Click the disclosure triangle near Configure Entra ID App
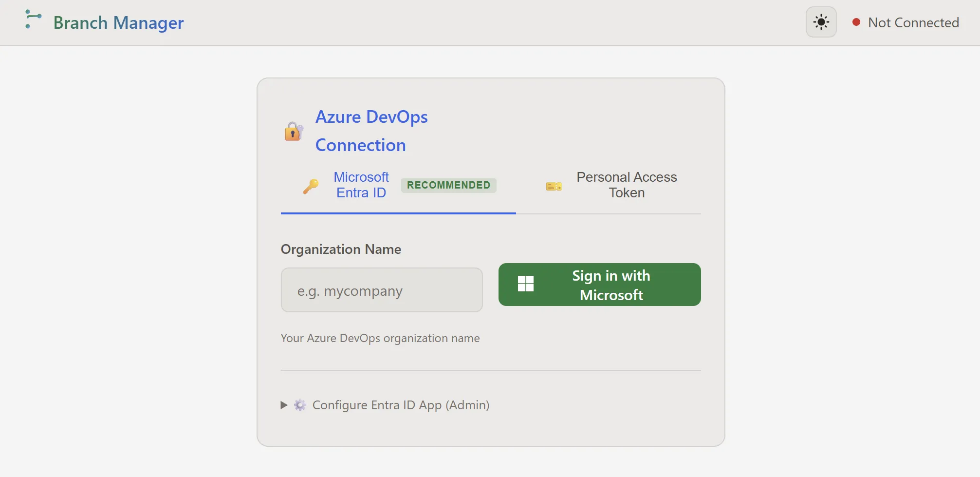 pyautogui.click(x=284, y=405)
